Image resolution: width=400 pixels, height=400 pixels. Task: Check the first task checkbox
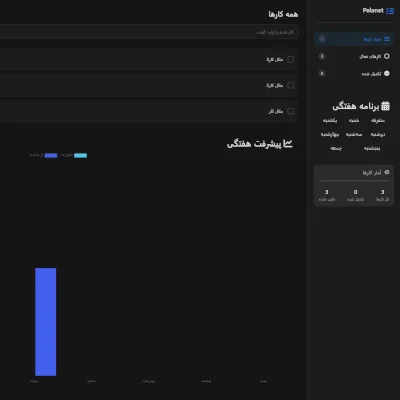tap(291, 59)
